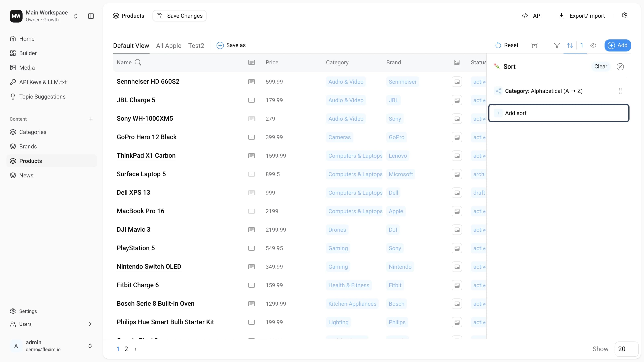
Task: Click price 2199.99 cell
Action: pyautogui.click(x=276, y=230)
